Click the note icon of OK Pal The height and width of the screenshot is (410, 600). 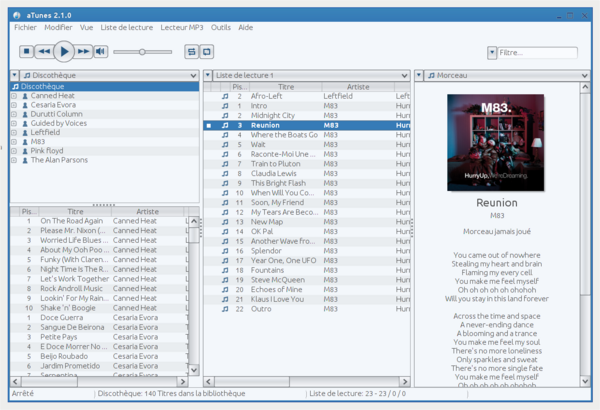coord(225,232)
